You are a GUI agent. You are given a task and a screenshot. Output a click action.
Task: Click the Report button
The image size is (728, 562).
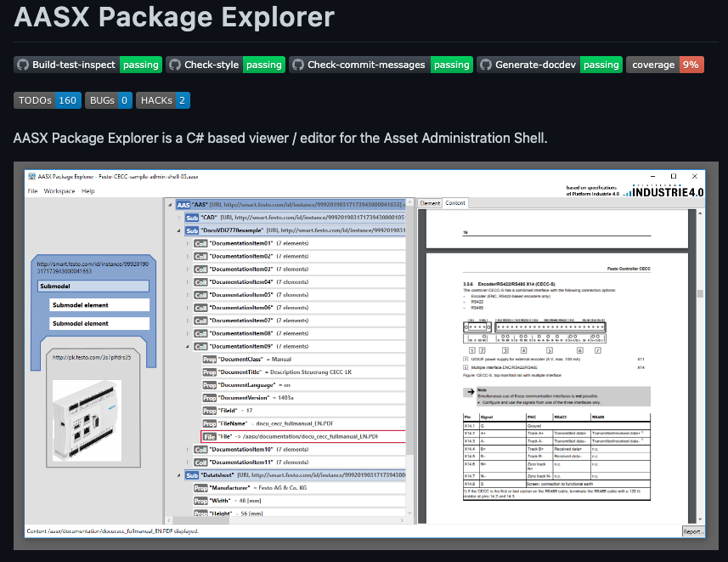695,531
